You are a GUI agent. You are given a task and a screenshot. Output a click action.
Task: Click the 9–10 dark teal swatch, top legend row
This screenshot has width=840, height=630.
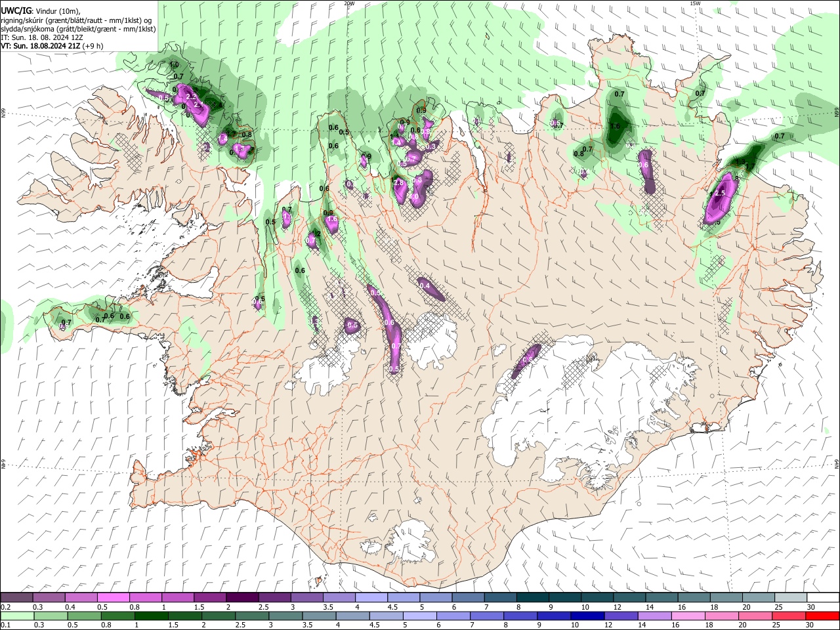pos(564,597)
